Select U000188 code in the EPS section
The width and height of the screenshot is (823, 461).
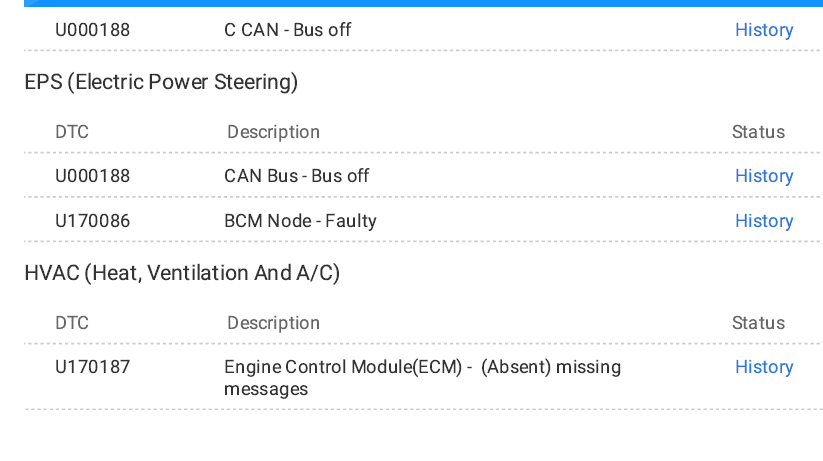[x=92, y=176]
